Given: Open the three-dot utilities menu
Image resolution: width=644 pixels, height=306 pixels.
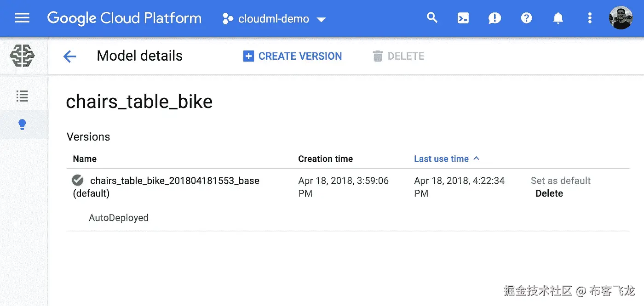Looking at the screenshot, I should tap(590, 18).
